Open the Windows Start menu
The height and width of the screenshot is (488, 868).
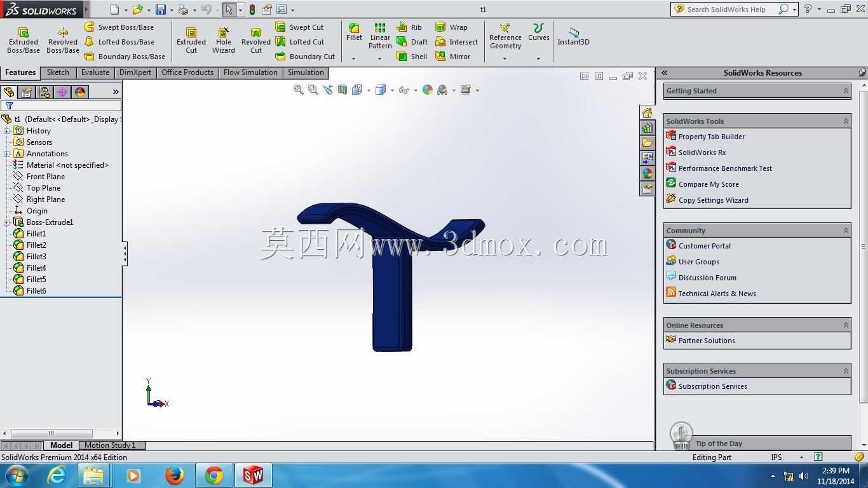click(17, 475)
